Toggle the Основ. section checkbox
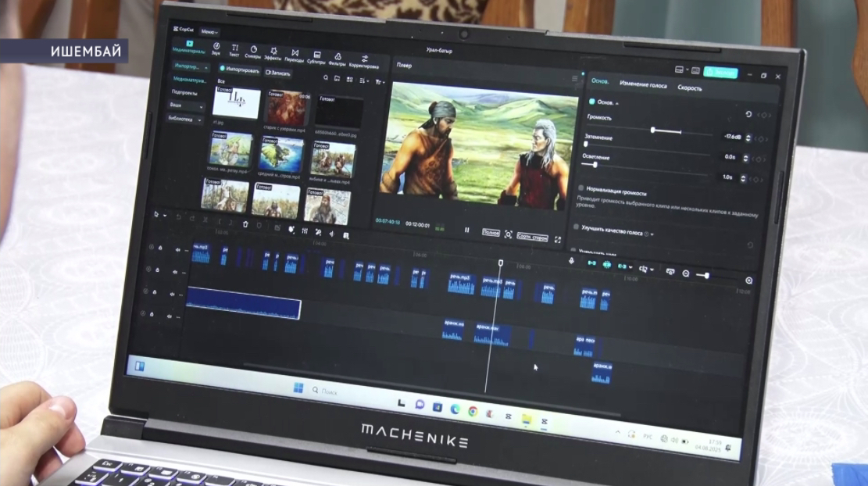 coord(591,102)
